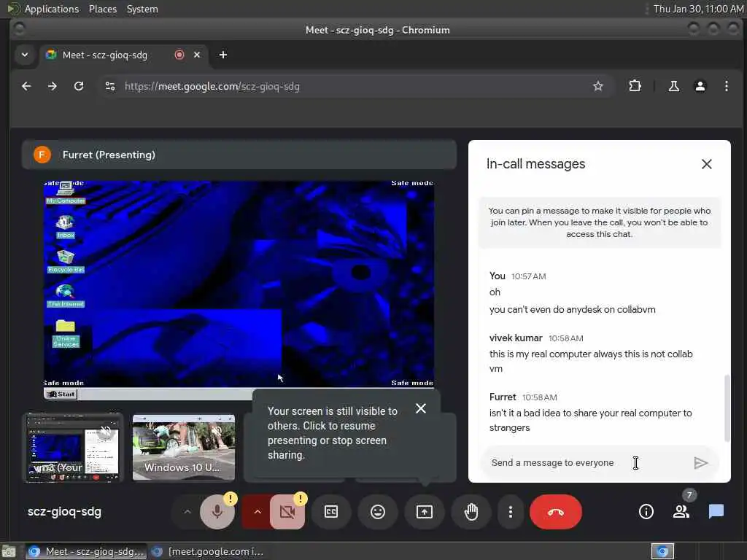
Task: Raise your hand
Action: (471, 512)
